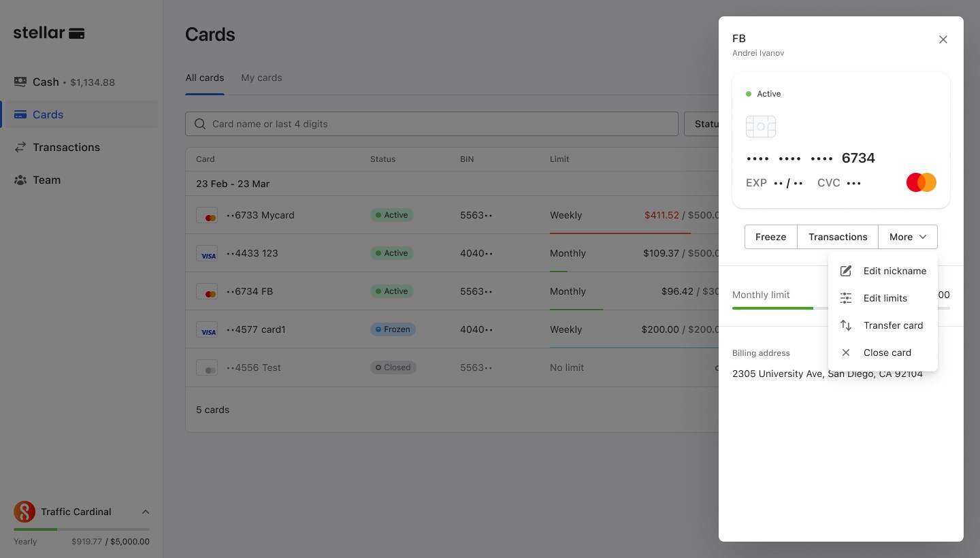Open the Status filter dropdown
The width and height of the screenshot is (980, 558).
click(702, 124)
